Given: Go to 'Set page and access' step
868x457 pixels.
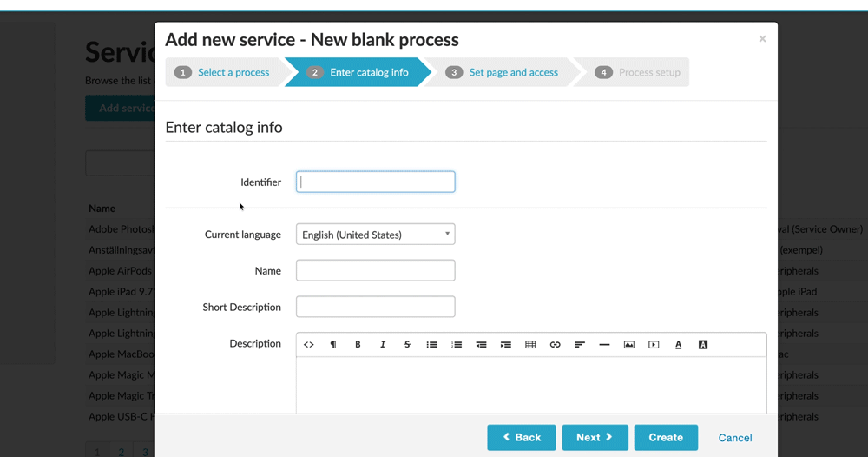Looking at the screenshot, I should click(513, 72).
